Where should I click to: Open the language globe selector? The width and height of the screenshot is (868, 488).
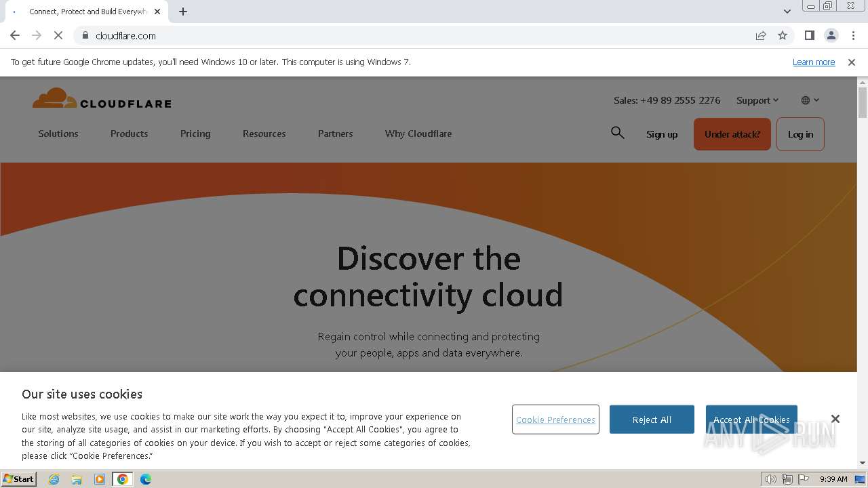(x=810, y=100)
